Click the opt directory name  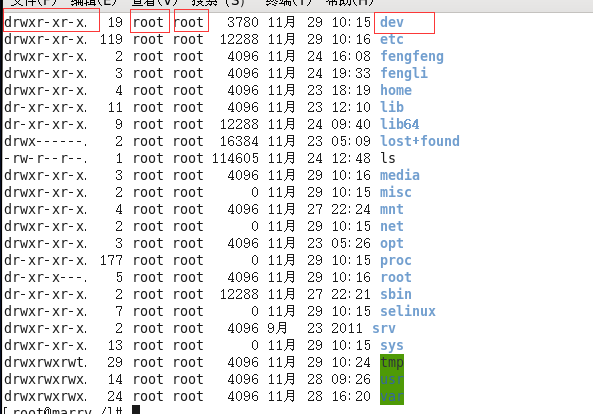pos(392,243)
